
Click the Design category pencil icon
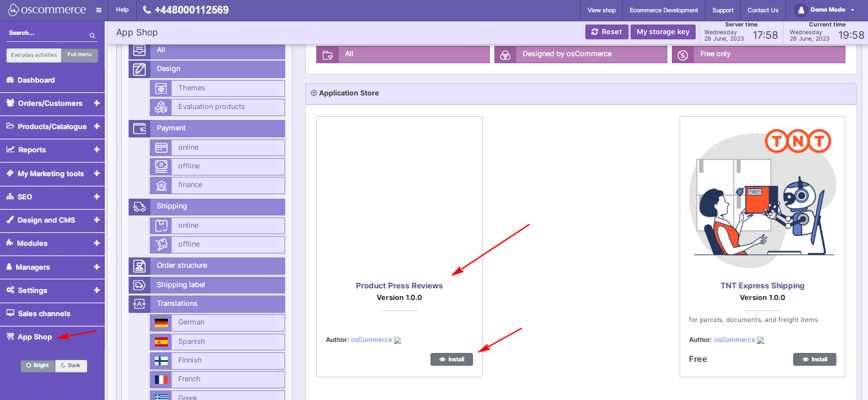(x=139, y=69)
